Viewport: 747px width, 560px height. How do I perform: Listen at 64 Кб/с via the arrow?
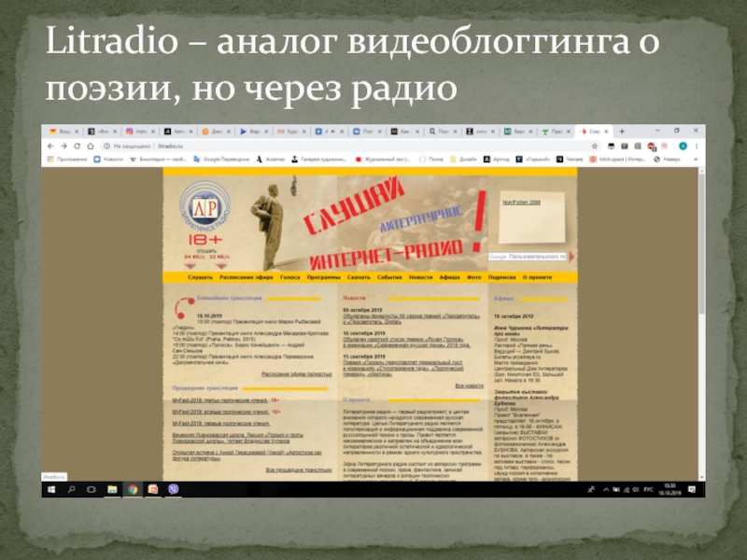click(x=190, y=266)
